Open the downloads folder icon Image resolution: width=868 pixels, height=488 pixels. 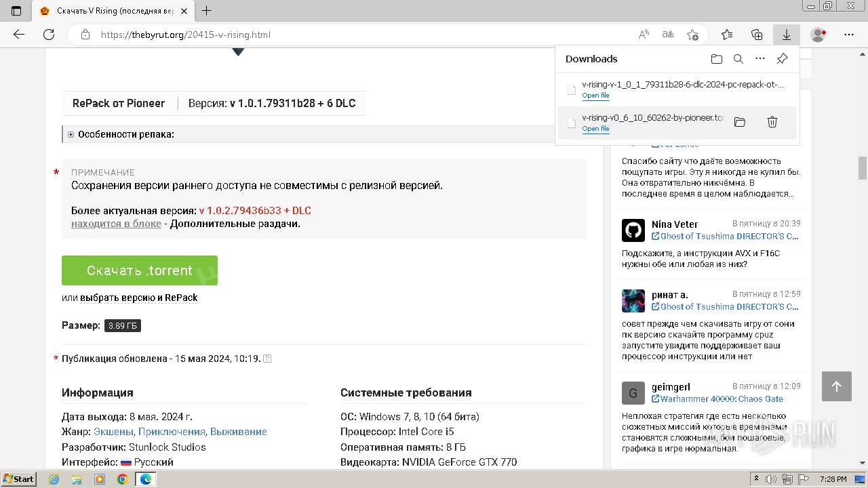coord(717,59)
